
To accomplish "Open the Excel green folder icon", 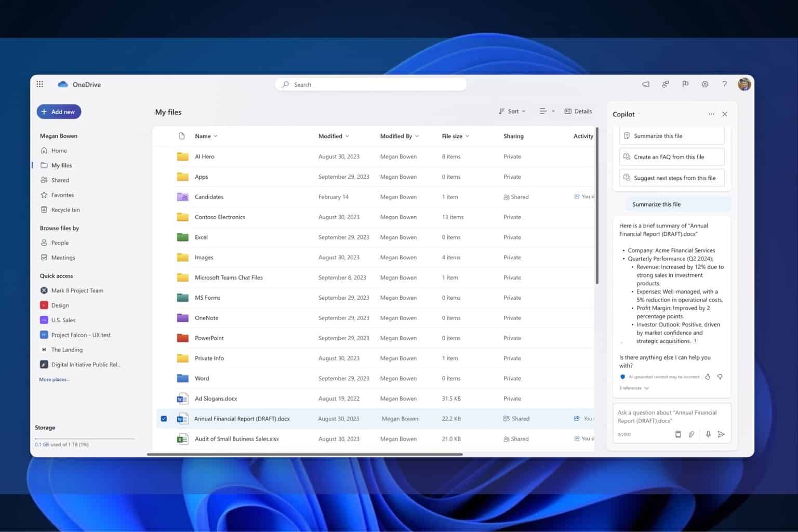I will pos(182,237).
